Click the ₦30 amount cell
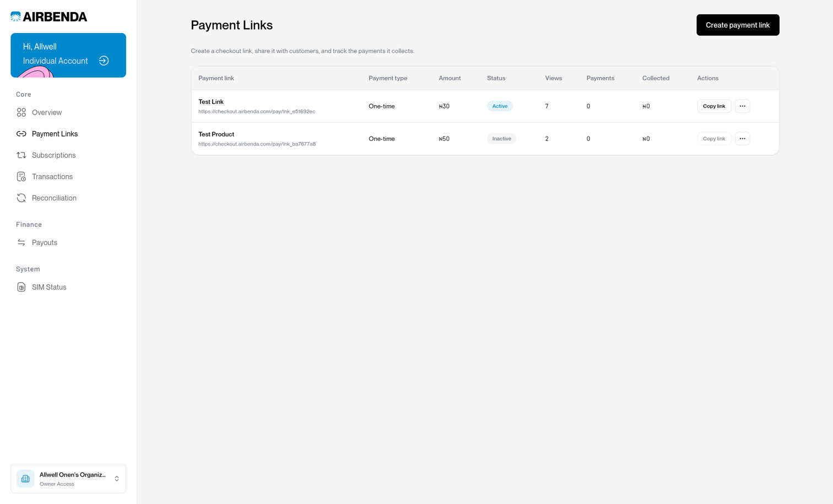 coord(444,106)
